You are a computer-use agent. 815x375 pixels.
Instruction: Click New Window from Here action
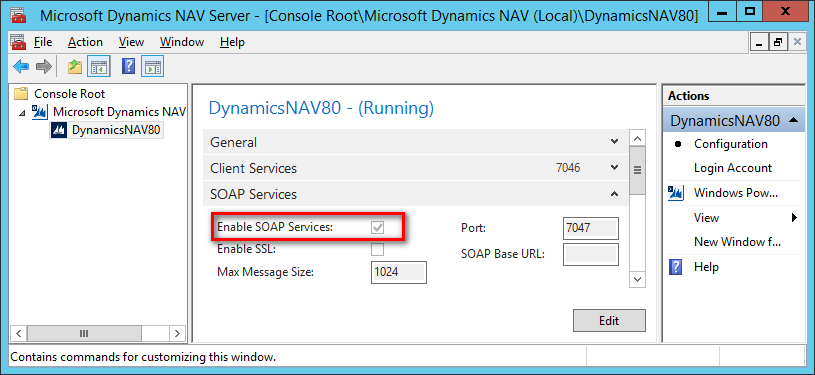coord(738,242)
